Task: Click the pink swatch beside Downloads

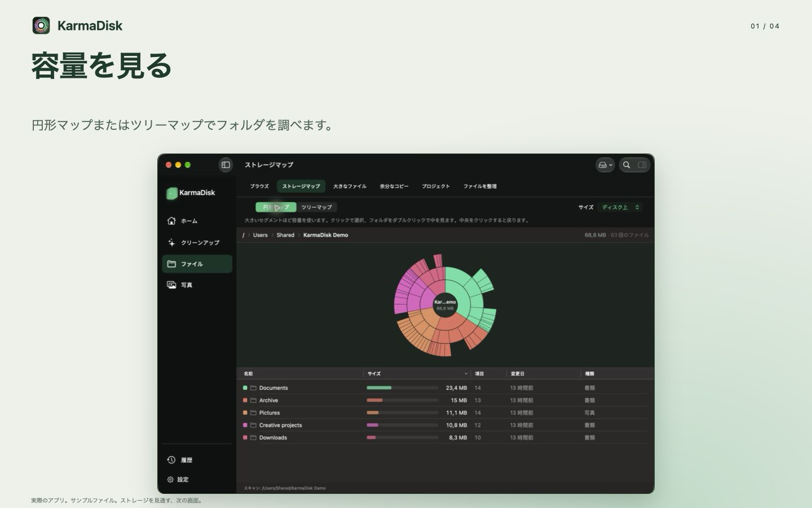Action: pyautogui.click(x=245, y=437)
